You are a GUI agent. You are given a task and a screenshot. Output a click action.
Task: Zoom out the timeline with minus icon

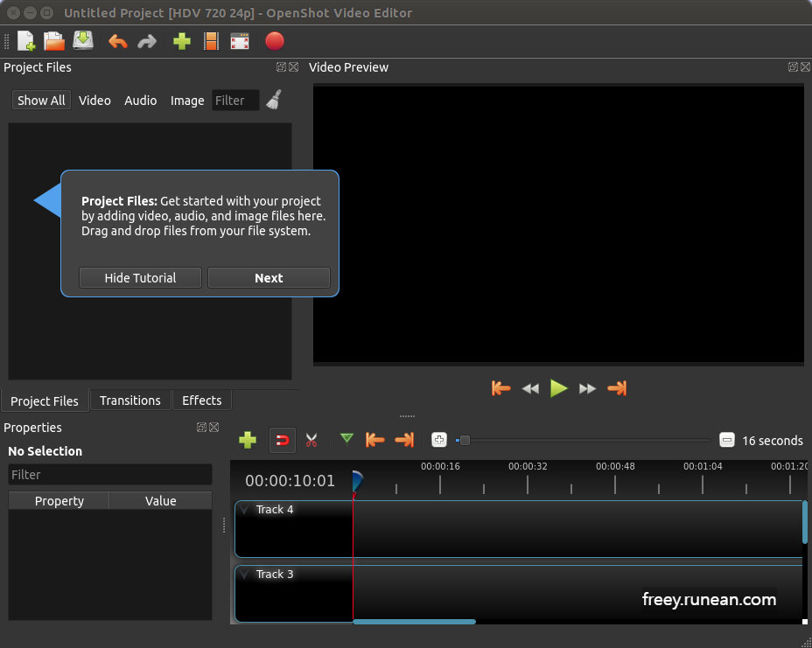[727, 440]
